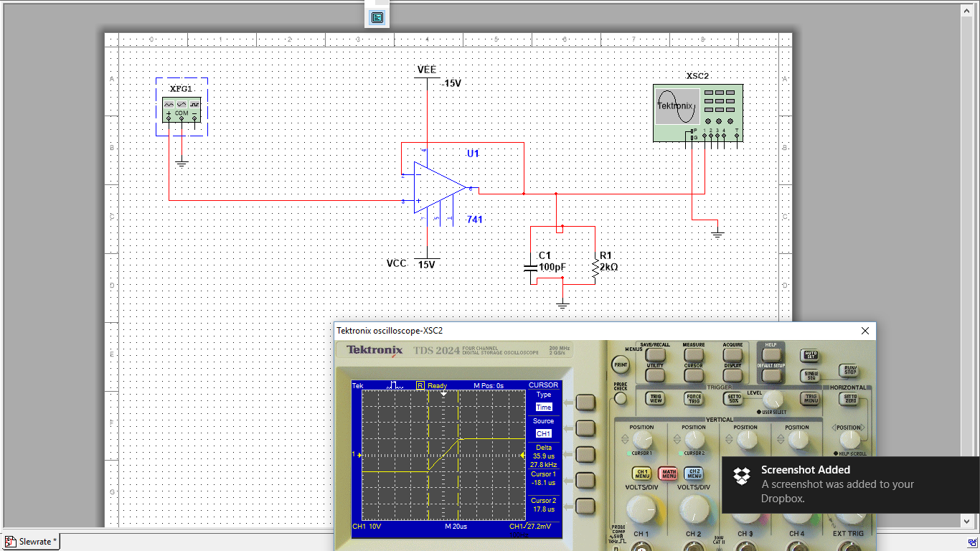Open the TRIG MENU button
Image resolution: width=980 pixels, height=551 pixels.
811,398
